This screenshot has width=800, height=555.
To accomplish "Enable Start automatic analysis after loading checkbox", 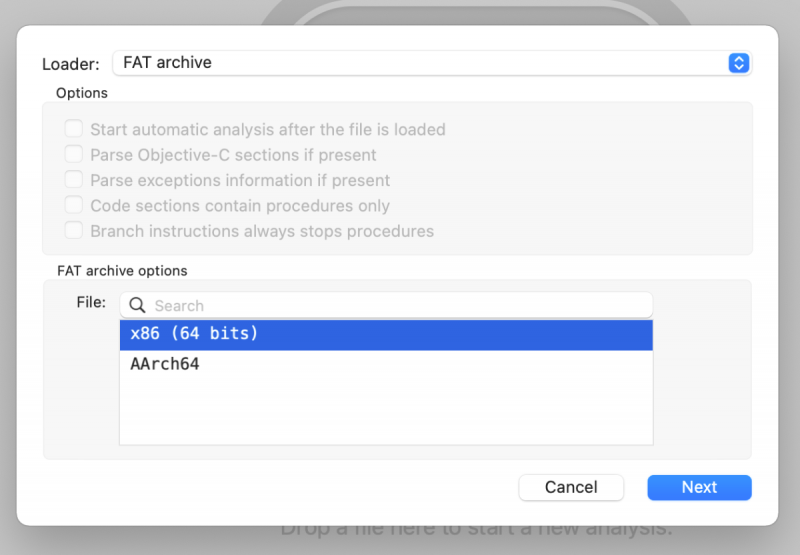I will pyautogui.click(x=73, y=129).
